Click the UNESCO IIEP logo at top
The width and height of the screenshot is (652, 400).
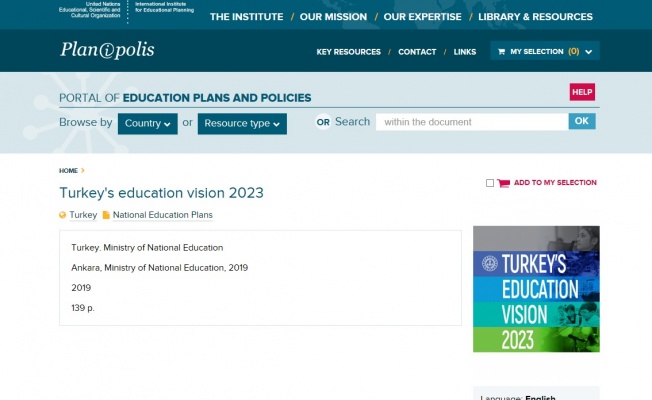click(126, 10)
